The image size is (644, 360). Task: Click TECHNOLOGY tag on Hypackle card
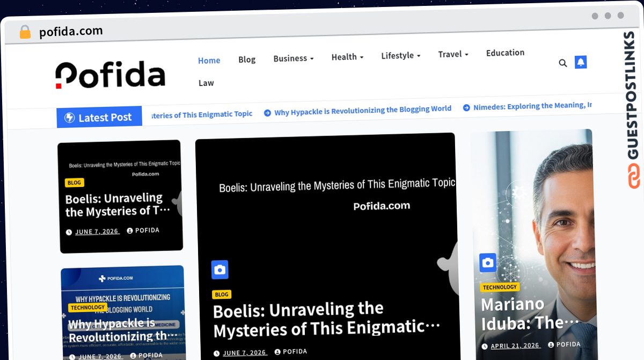(87, 307)
